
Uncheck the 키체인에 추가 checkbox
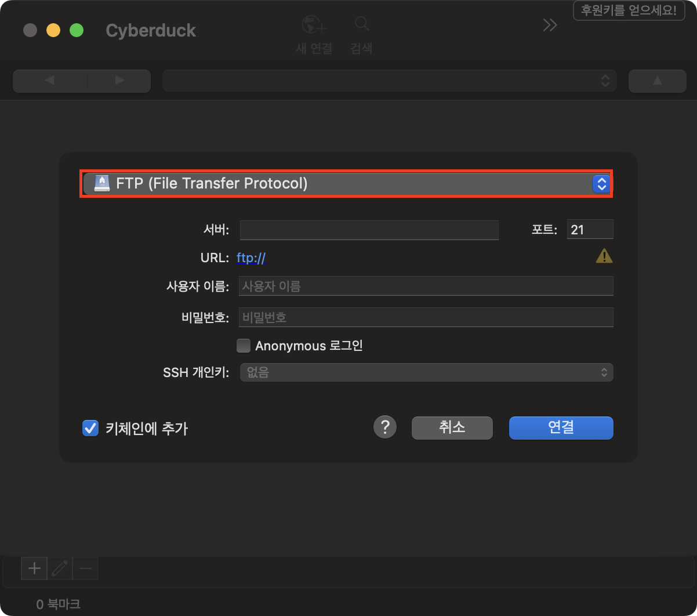pyautogui.click(x=90, y=428)
